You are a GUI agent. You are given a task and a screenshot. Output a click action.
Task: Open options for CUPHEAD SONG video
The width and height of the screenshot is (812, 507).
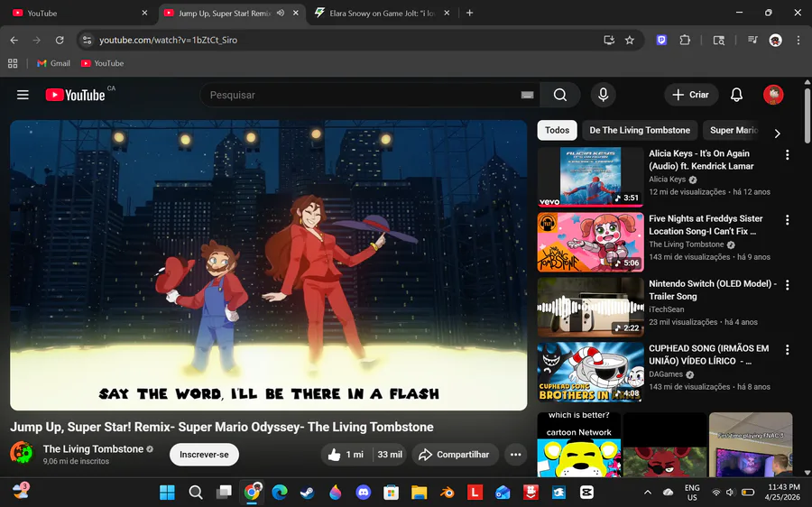[787, 349]
